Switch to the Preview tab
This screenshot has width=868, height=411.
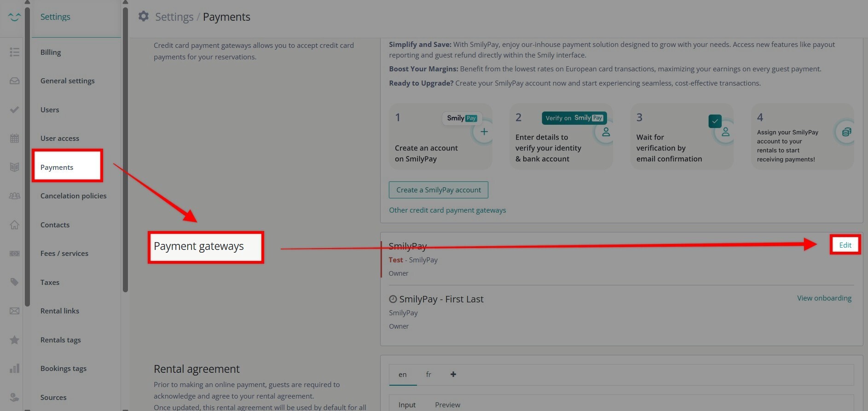pos(447,405)
